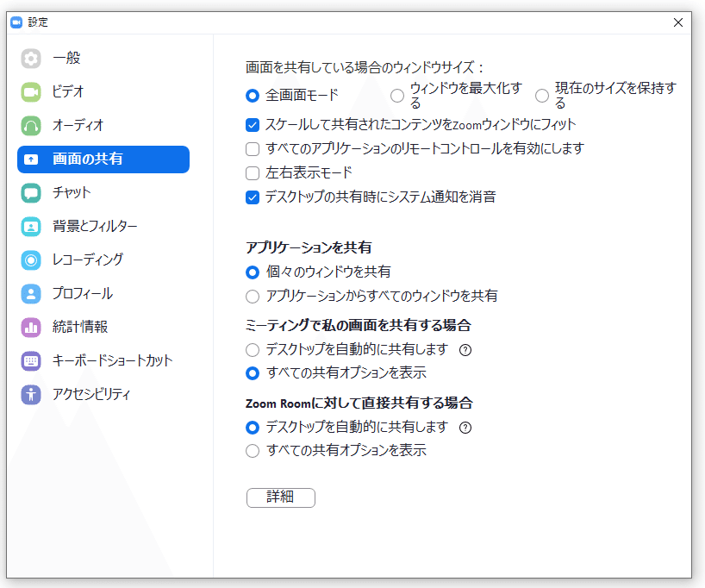Enable リモートコントロールを有効にします checkbox
705x588 pixels.
click(x=253, y=149)
